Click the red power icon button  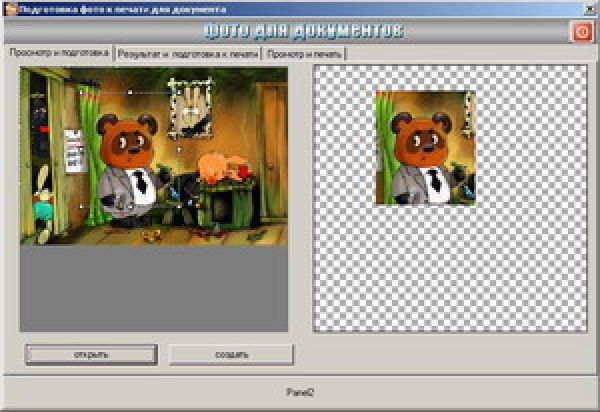coord(582,32)
